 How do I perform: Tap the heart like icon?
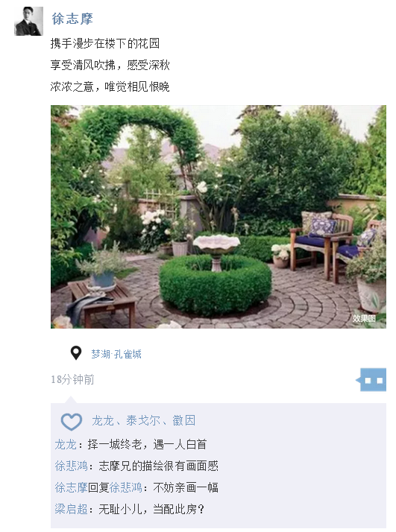[72, 422]
